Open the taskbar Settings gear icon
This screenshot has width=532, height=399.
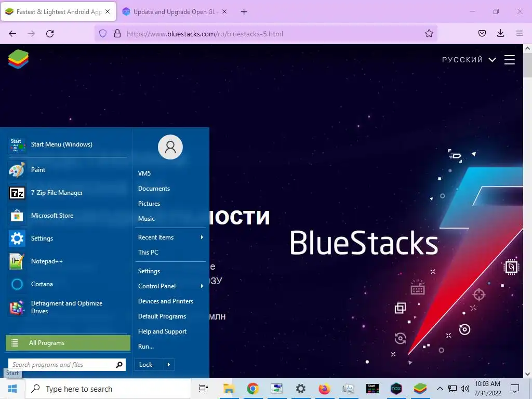(x=301, y=389)
